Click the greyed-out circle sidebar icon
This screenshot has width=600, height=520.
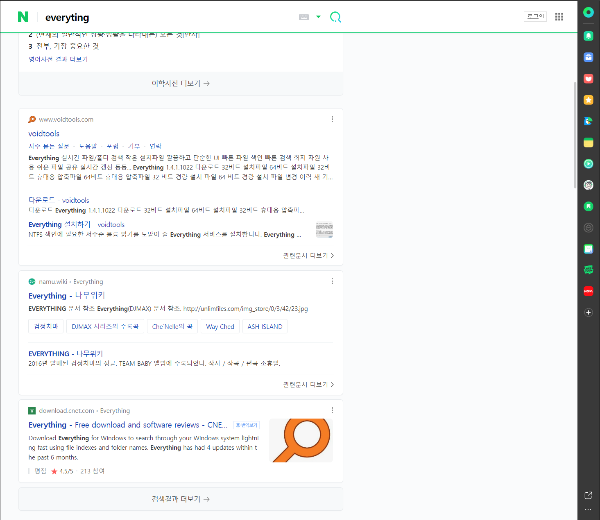point(589,228)
